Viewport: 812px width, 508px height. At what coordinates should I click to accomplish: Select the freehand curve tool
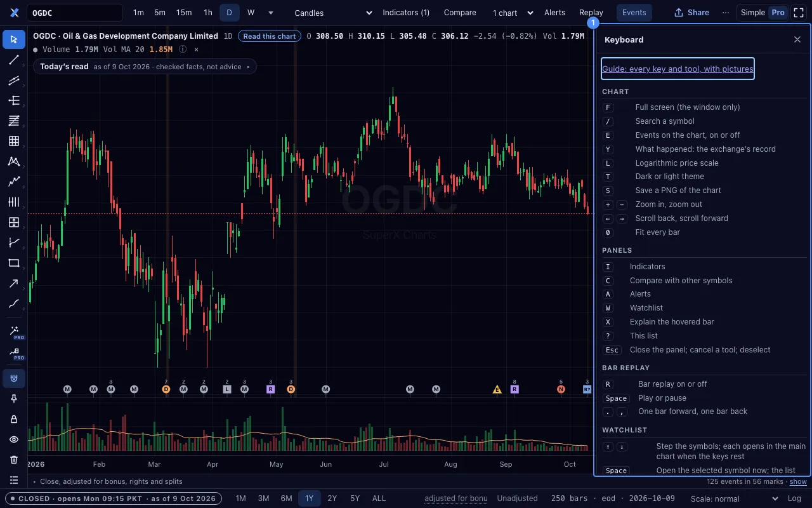[14, 304]
